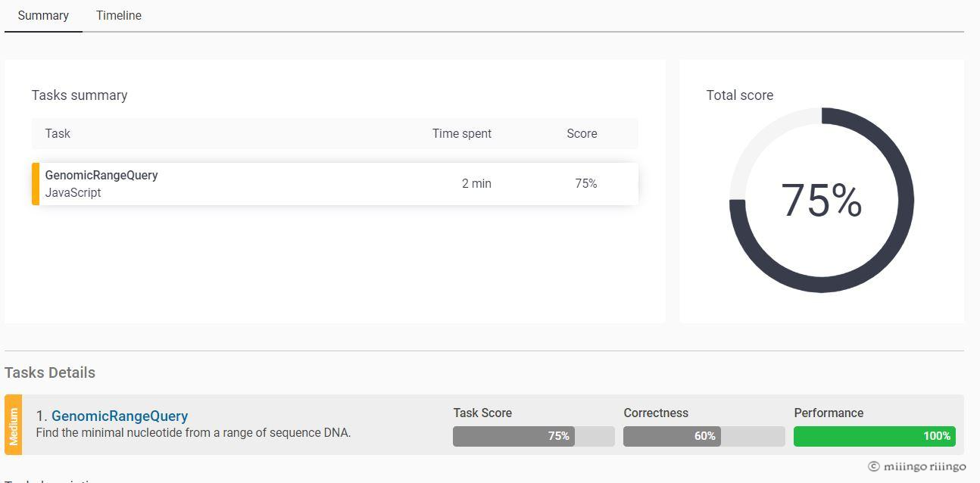980x483 pixels.
Task: Click the orange marker beside GenomicRangeQuery row
Action: point(36,184)
